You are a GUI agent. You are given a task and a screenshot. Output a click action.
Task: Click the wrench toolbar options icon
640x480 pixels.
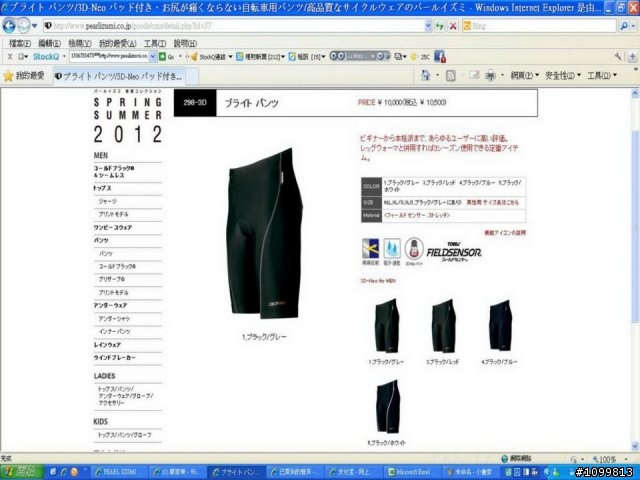point(618,57)
